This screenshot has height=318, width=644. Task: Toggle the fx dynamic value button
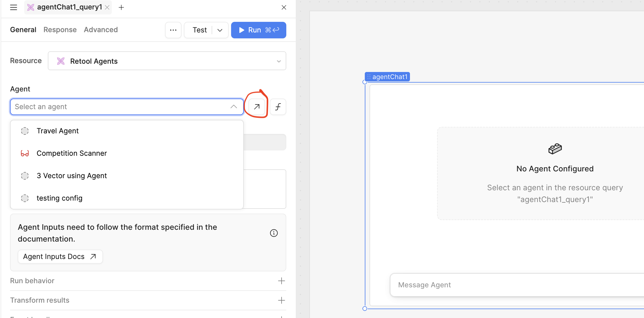pos(278,107)
